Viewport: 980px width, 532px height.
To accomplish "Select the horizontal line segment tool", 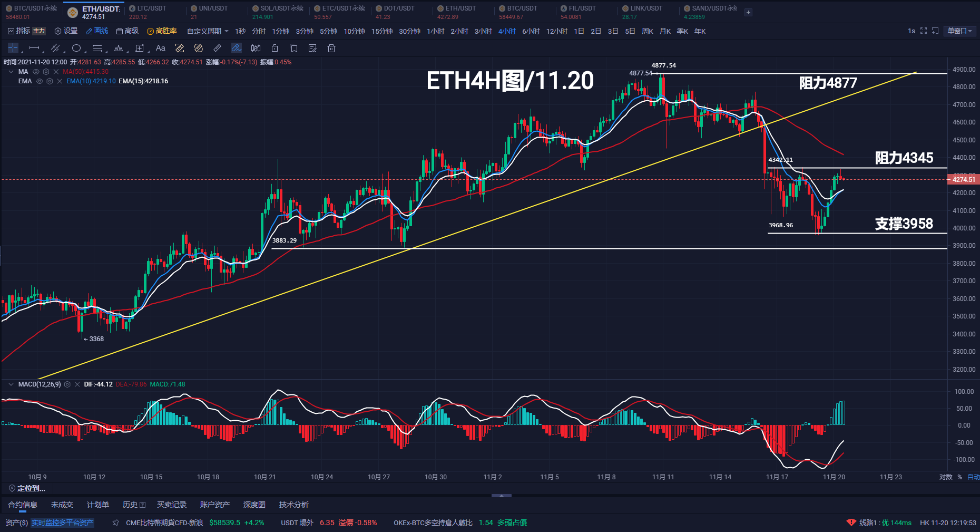I will point(34,49).
